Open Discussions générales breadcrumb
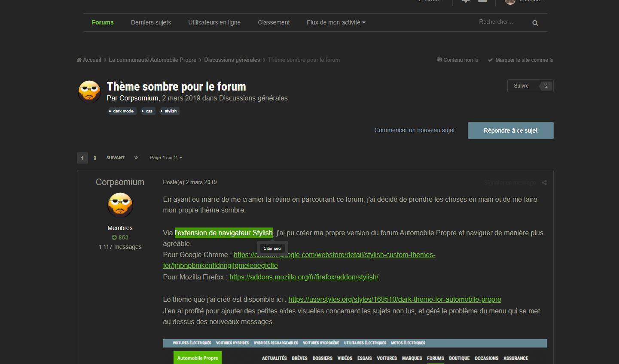The width and height of the screenshot is (619, 364). tap(232, 60)
